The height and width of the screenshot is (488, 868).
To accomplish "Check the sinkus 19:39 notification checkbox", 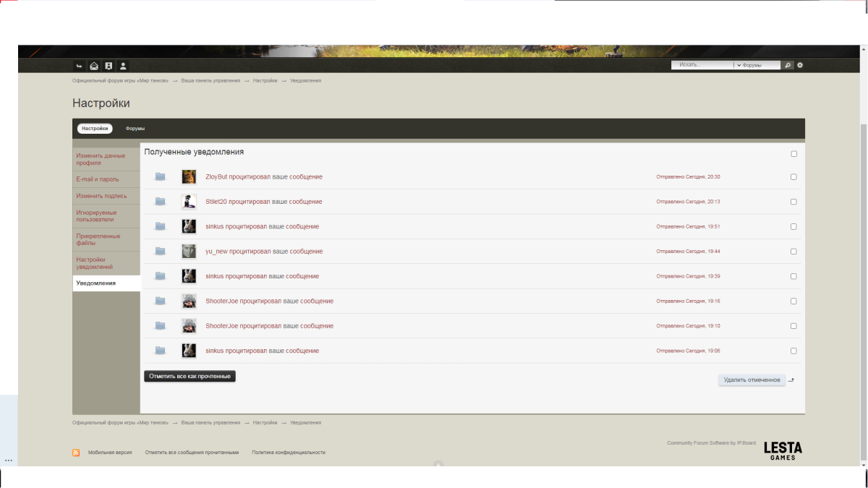I will (x=793, y=276).
